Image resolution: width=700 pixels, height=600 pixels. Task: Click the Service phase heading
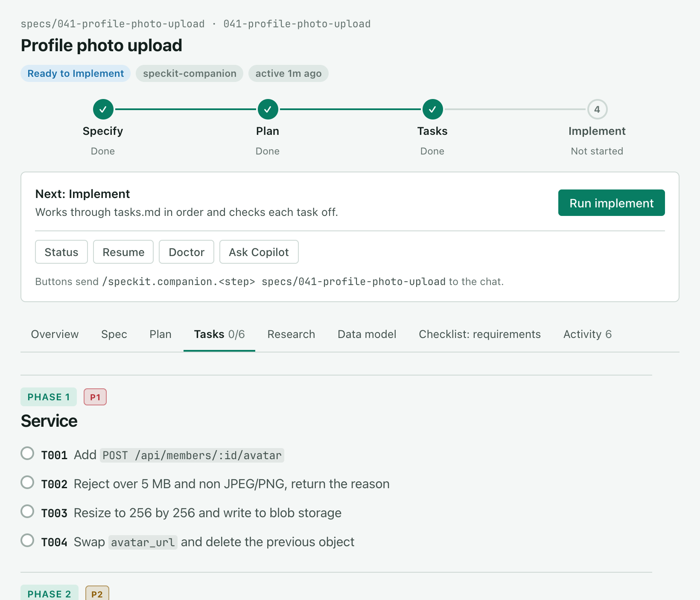coord(49,421)
